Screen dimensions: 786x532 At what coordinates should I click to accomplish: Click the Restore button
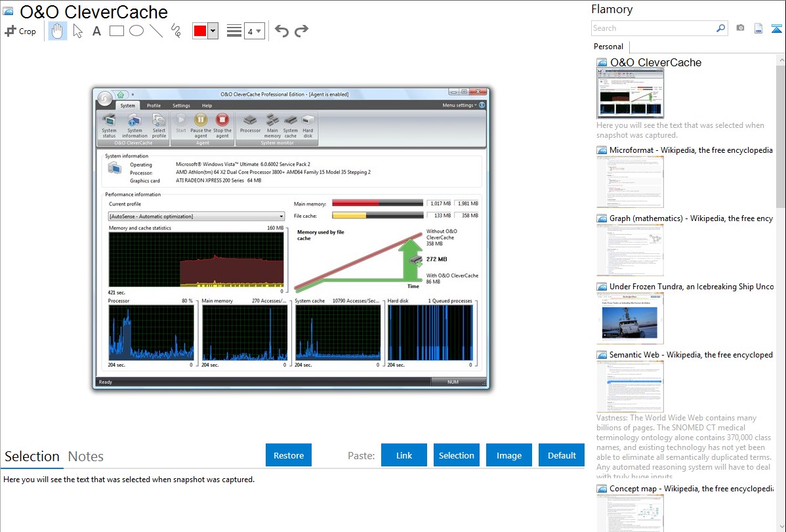[x=289, y=455]
